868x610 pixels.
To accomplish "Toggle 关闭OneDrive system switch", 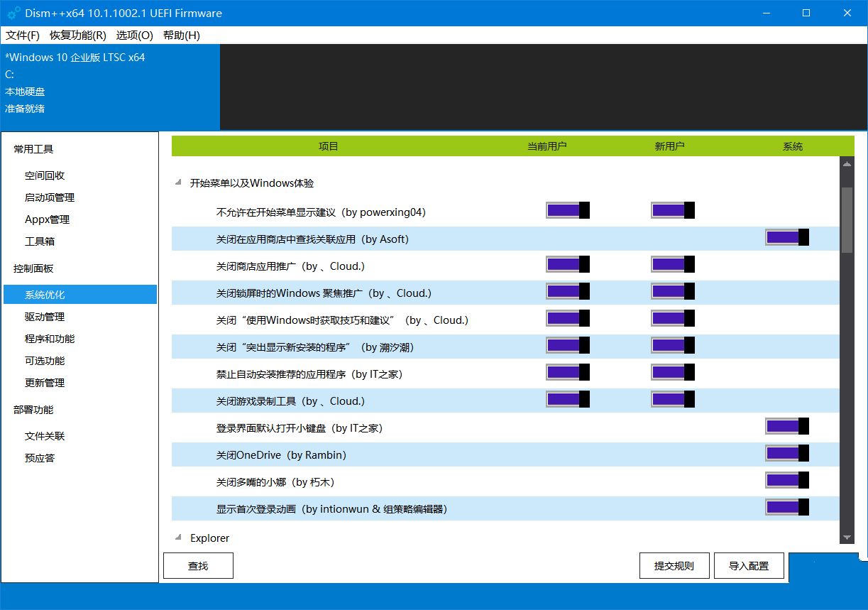I will (x=786, y=453).
